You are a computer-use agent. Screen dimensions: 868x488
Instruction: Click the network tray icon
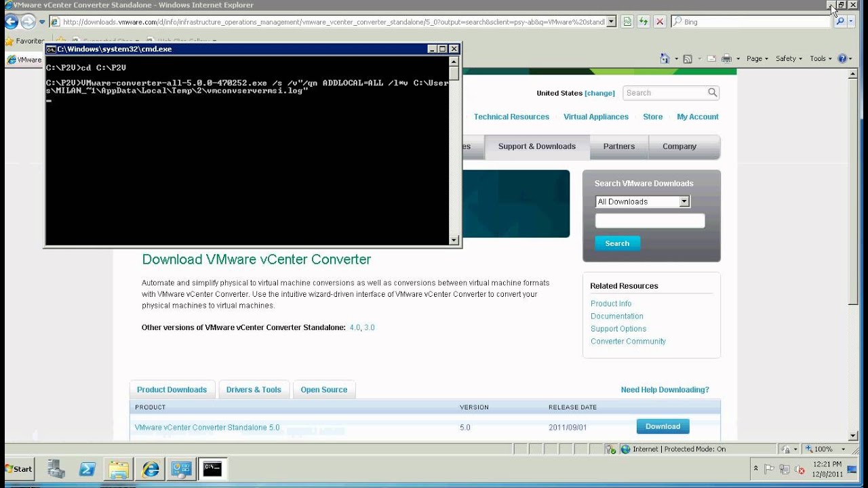tap(785, 468)
